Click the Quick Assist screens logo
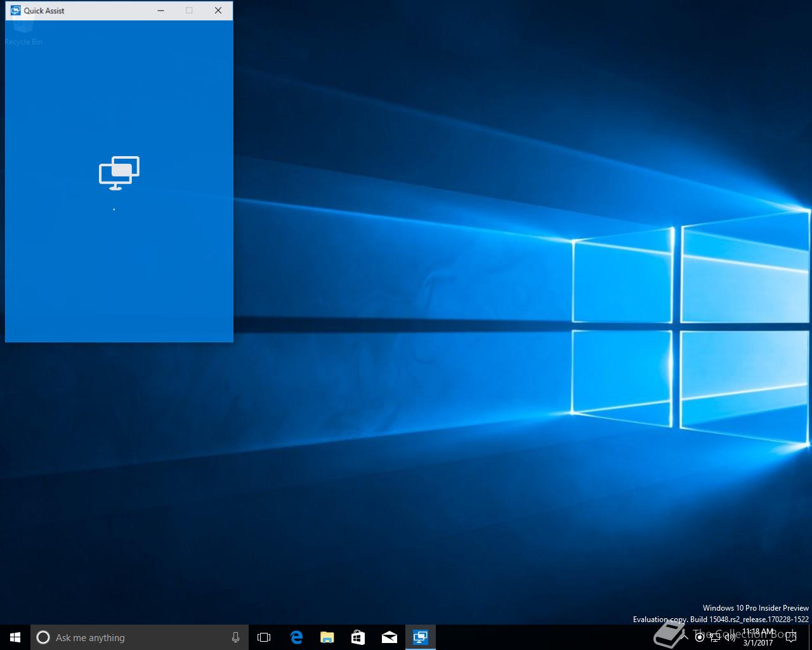Viewport: 812px width, 650px height. 119,173
